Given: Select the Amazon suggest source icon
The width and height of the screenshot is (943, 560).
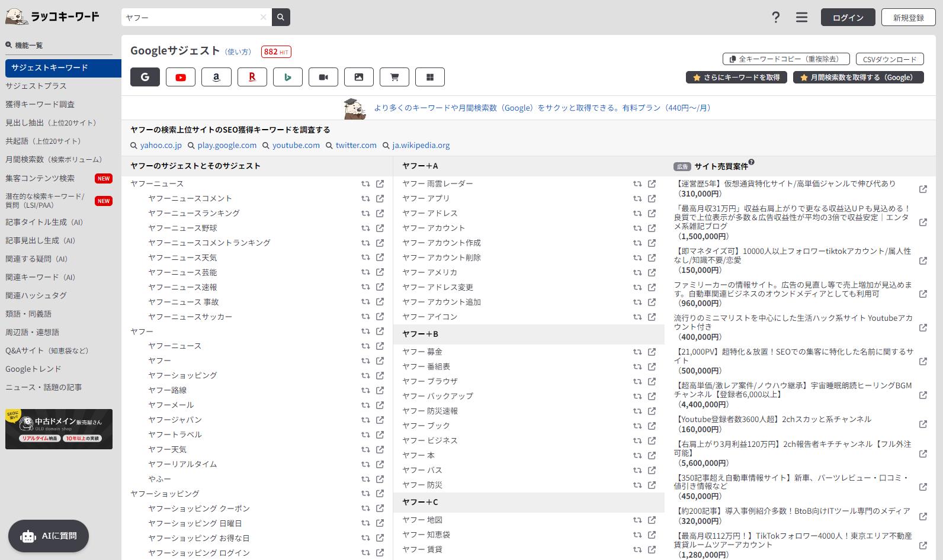Looking at the screenshot, I should 216,77.
